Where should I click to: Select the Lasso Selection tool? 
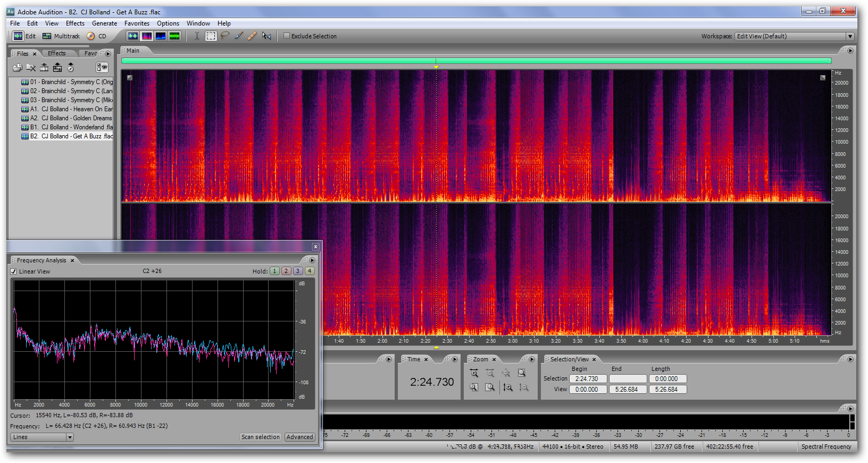pyautogui.click(x=225, y=36)
